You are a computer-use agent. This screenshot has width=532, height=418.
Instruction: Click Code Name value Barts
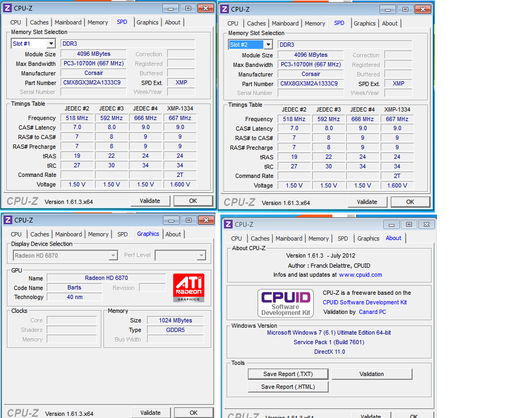pyautogui.click(x=74, y=287)
